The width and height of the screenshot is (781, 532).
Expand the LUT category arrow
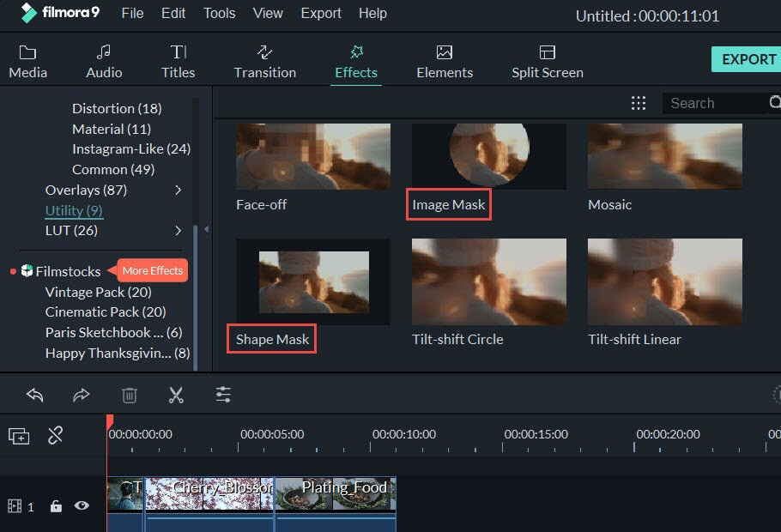click(179, 230)
